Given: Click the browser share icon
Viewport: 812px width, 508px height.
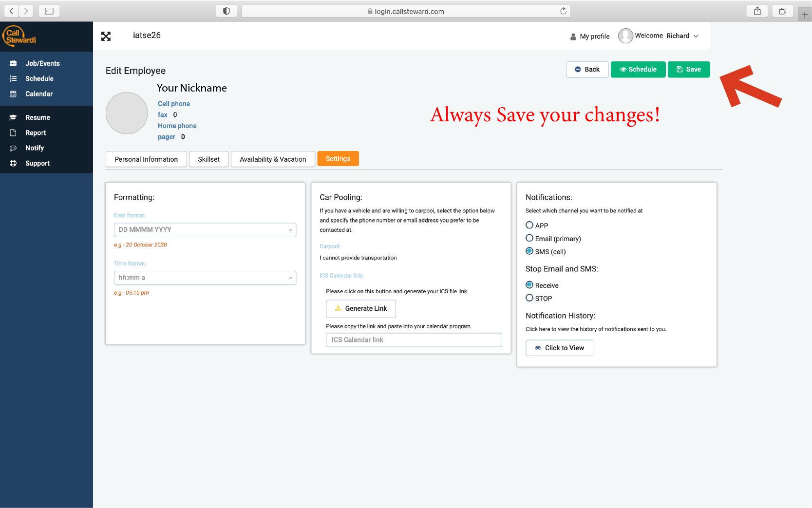Looking at the screenshot, I should point(757,11).
